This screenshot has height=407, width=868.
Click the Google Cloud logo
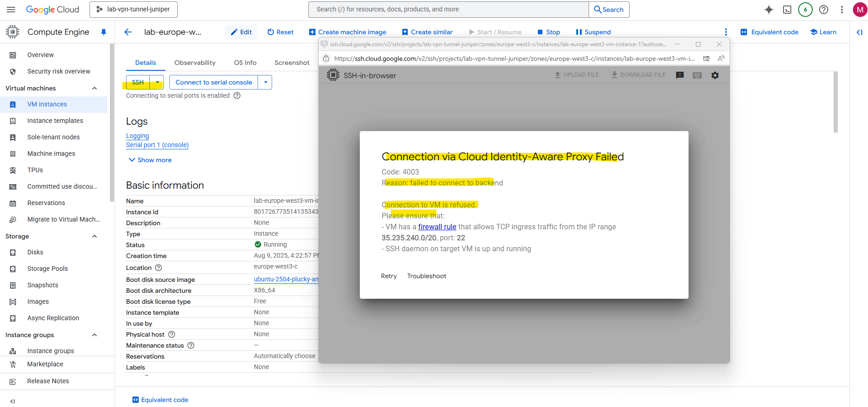53,10
